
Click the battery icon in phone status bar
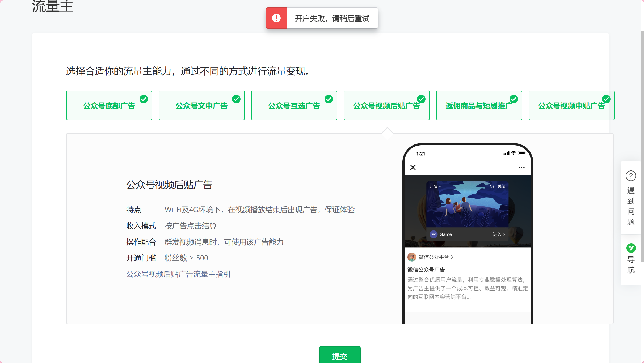tap(522, 153)
